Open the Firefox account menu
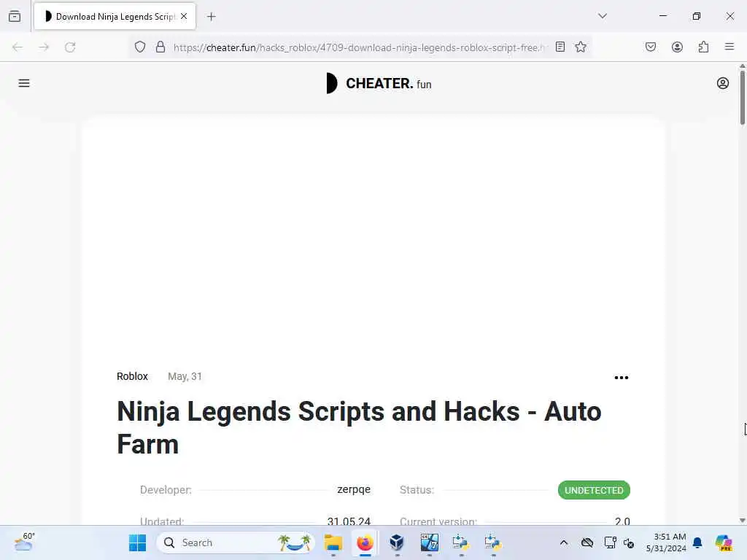Viewport: 747px width, 560px height. [x=677, y=47]
